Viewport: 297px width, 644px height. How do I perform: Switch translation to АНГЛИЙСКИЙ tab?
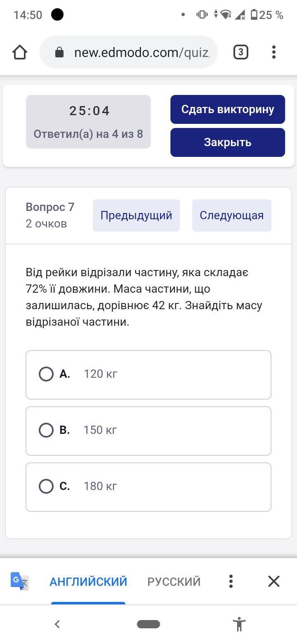[x=88, y=581]
